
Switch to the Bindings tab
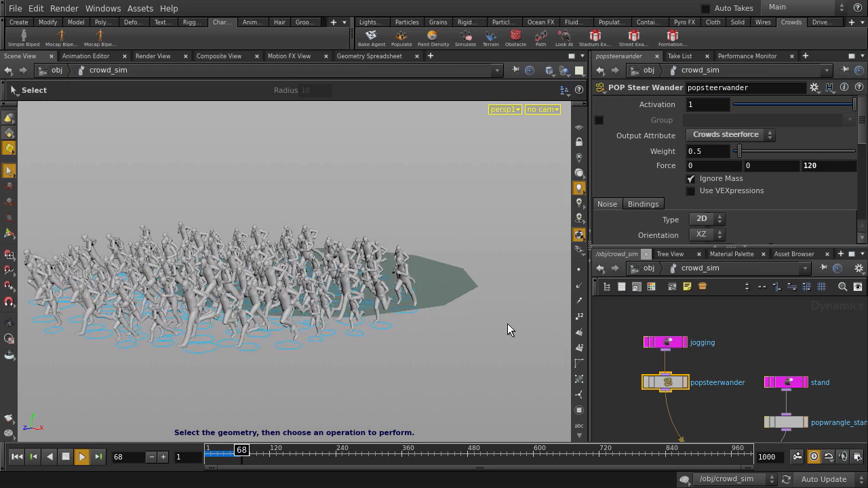(643, 204)
